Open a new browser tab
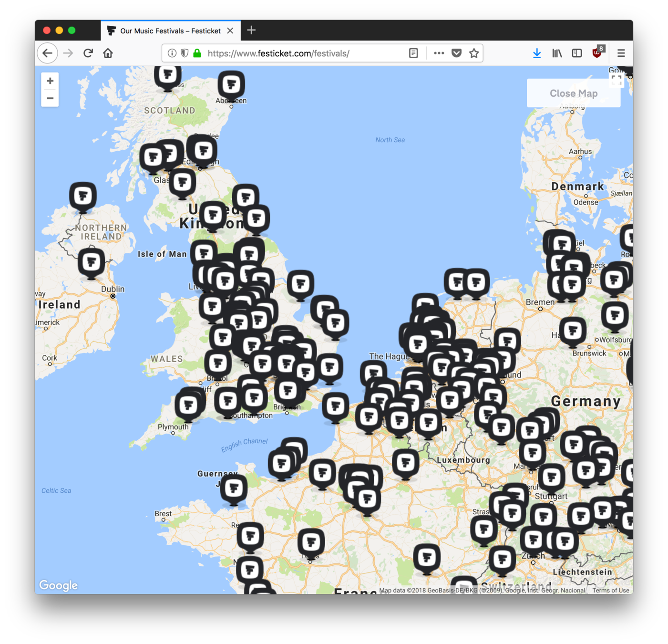This screenshot has width=668, height=644. coord(251,31)
